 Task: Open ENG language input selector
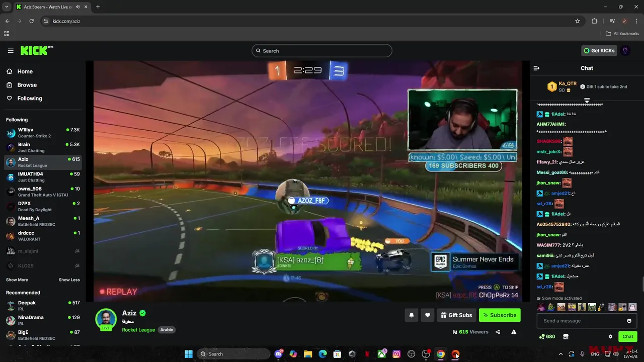pos(595,354)
